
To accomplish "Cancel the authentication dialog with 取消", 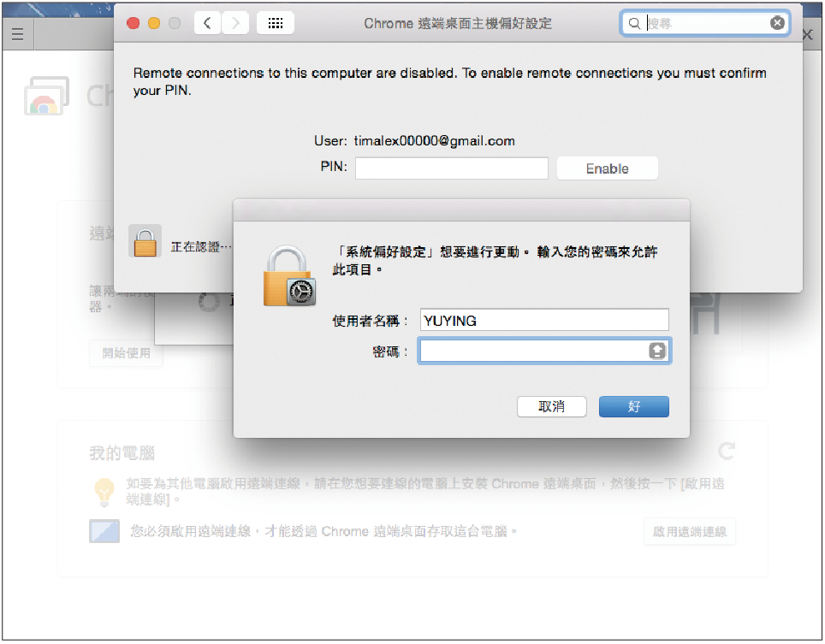I will click(551, 406).
